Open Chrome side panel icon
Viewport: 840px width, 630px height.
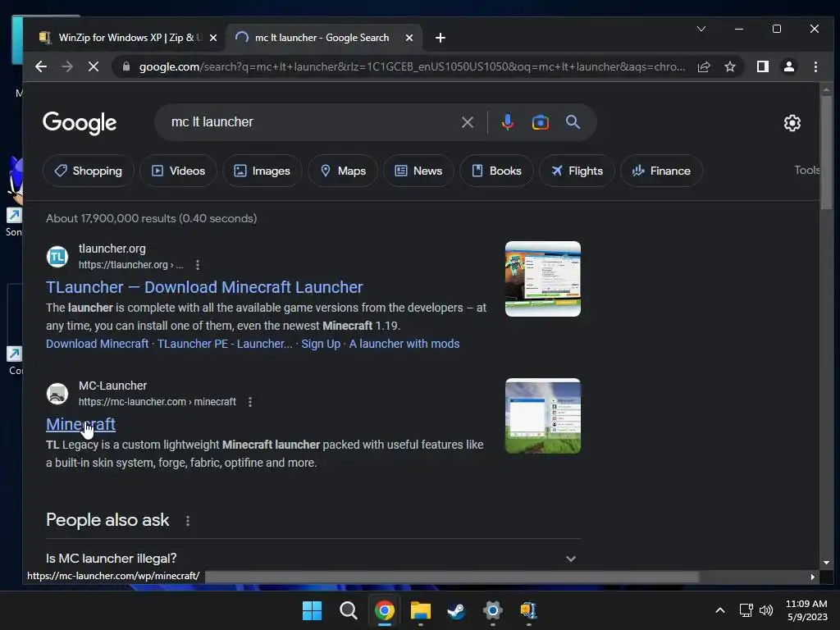pyautogui.click(x=762, y=66)
